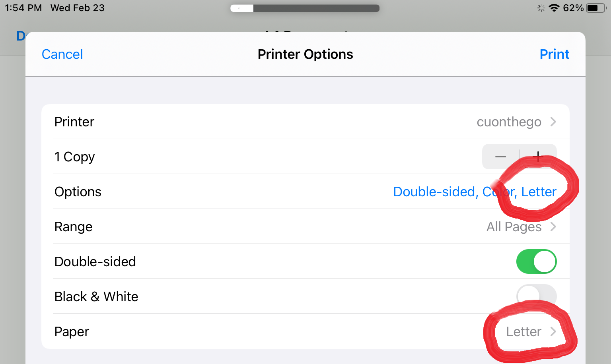Enable the Black & White switch

click(536, 296)
